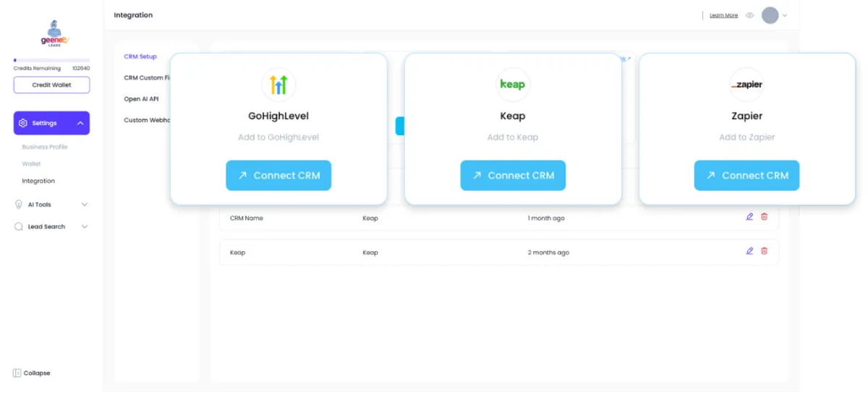Collapse the sidebar with Collapse button
This screenshot has height=393, width=868.
(32, 373)
